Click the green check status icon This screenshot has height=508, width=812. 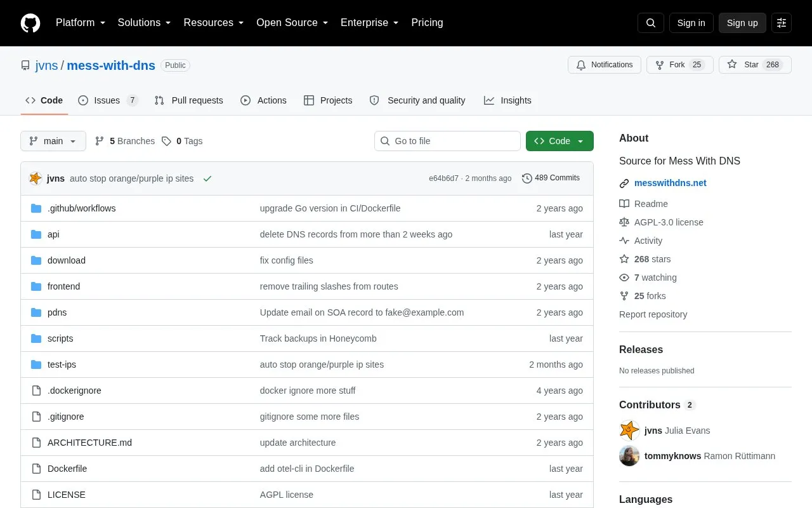pos(207,178)
